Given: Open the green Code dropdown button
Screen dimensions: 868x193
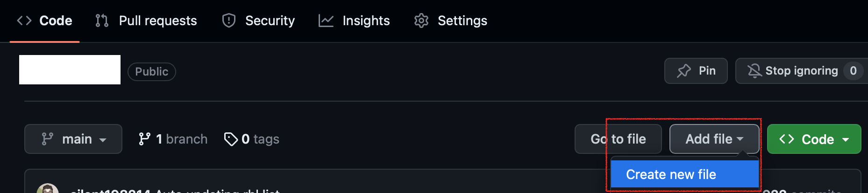Looking at the screenshot, I should [x=814, y=139].
